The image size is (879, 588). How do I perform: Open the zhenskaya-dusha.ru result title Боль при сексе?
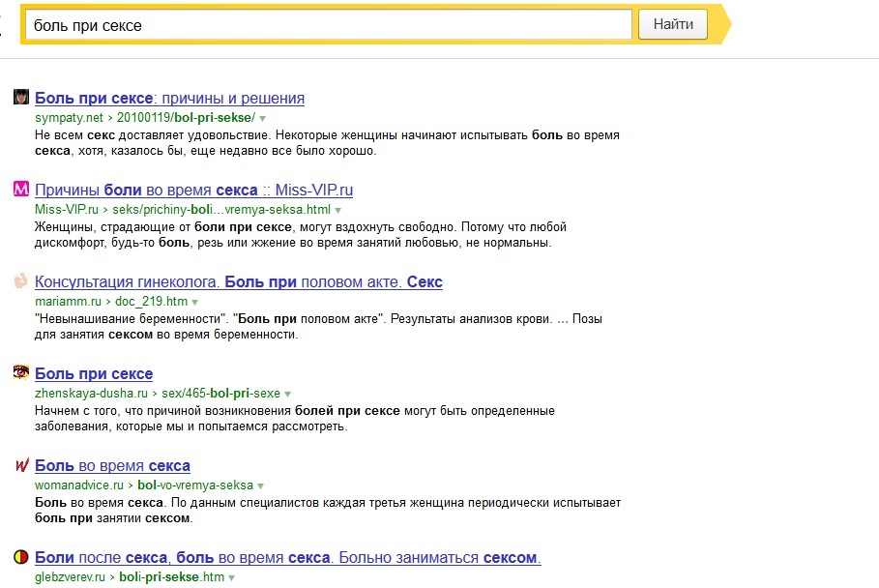pyautogui.click(x=94, y=374)
